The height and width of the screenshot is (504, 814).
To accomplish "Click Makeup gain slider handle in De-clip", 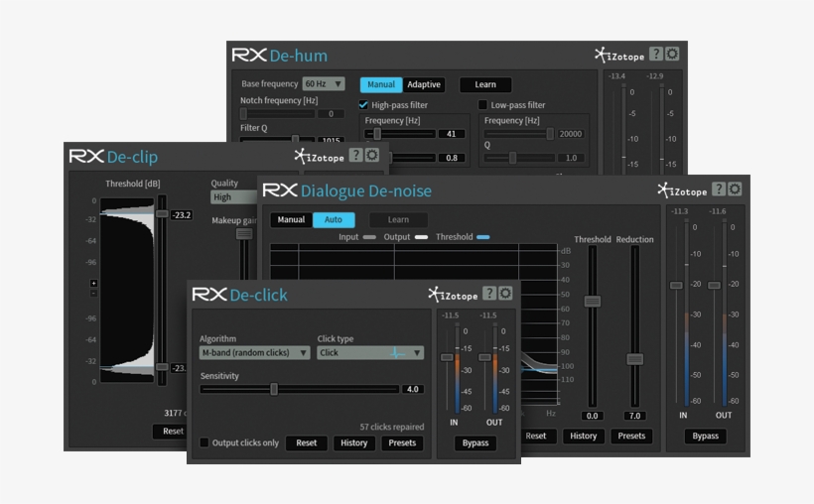I will click(x=244, y=234).
